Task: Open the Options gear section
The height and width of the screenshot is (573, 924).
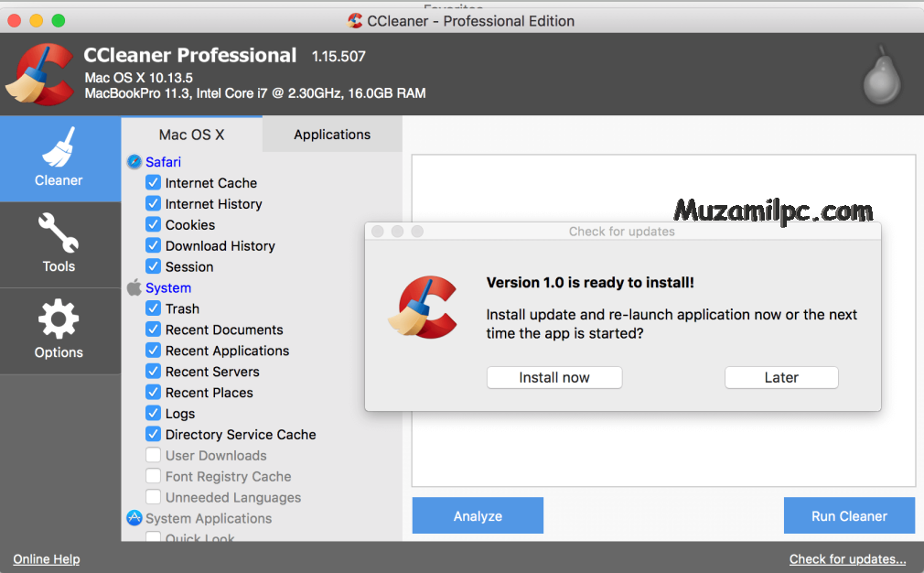Action: [x=59, y=319]
